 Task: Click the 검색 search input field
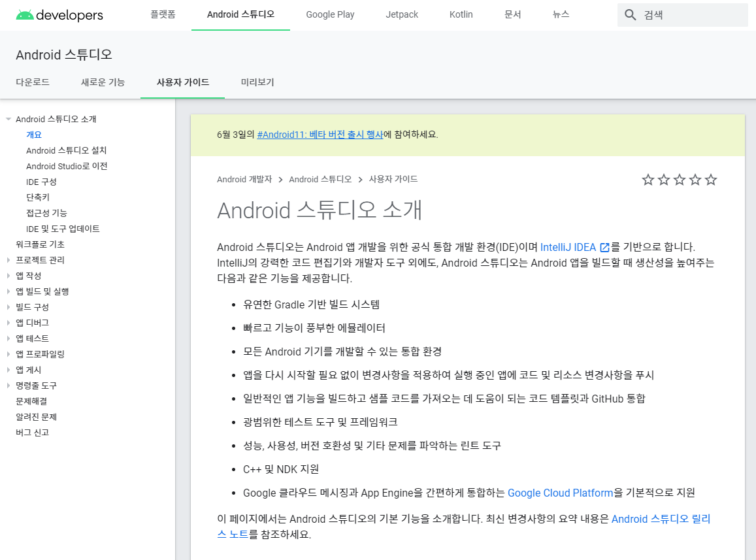pos(683,15)
